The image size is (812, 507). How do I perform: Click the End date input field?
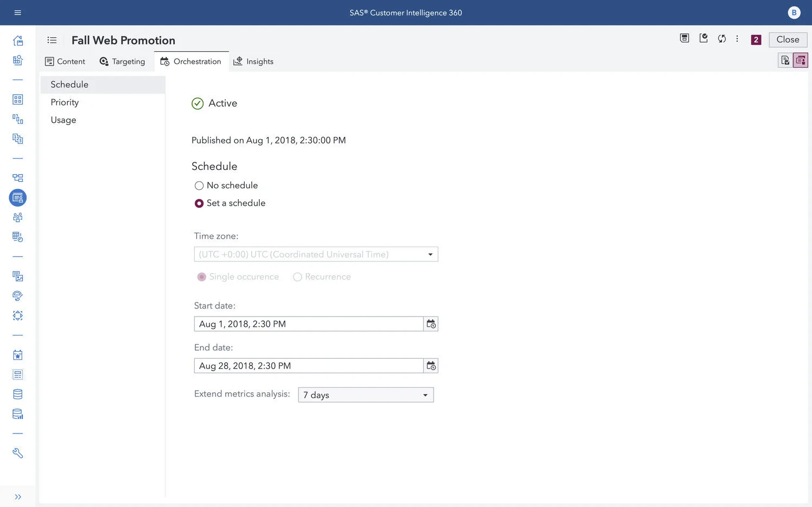pos(309,366)
